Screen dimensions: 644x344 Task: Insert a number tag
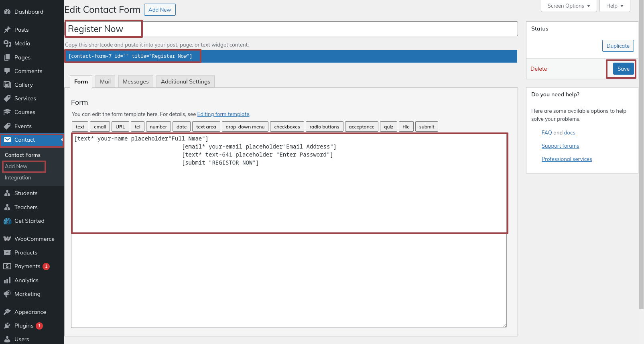pos(158,126)
